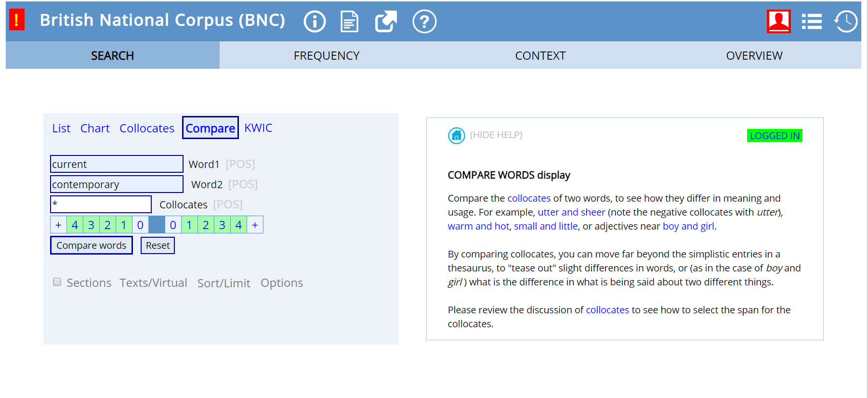The width and height of the screenshot is (868, 398).
Task: Open the Collocates POS selector
Action: click(228, 205)
